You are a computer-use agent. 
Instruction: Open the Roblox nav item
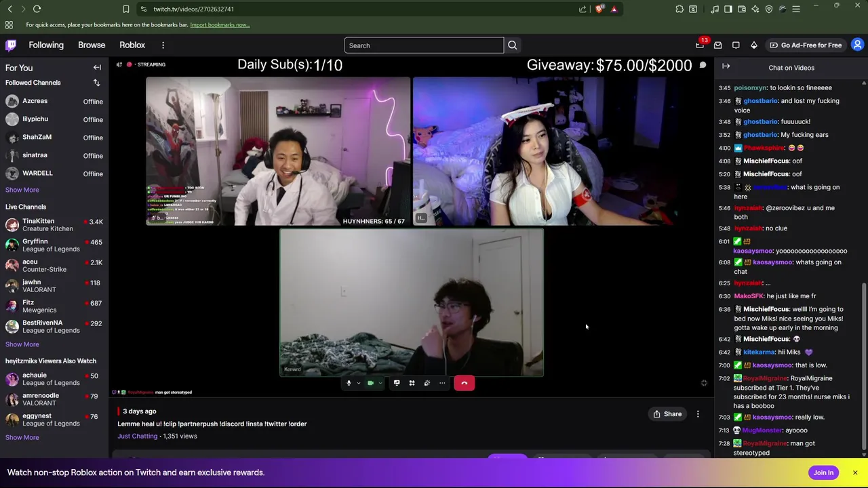(132, 45)
